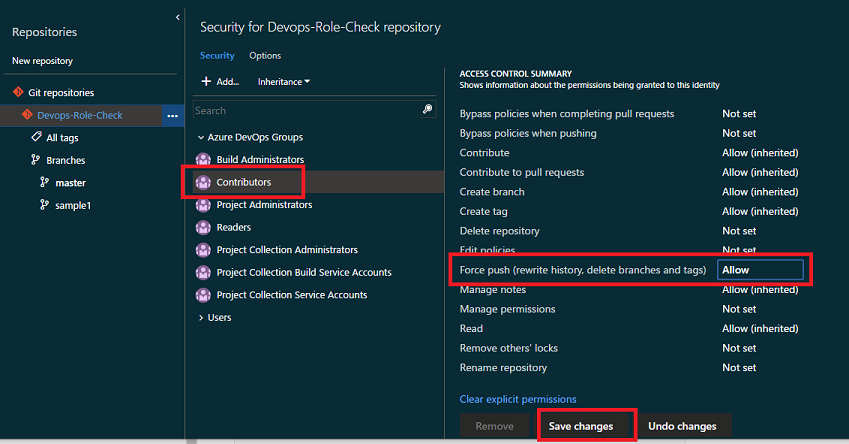
Task: Click the plus icon next to Add
Action: (x=206, y=81)
